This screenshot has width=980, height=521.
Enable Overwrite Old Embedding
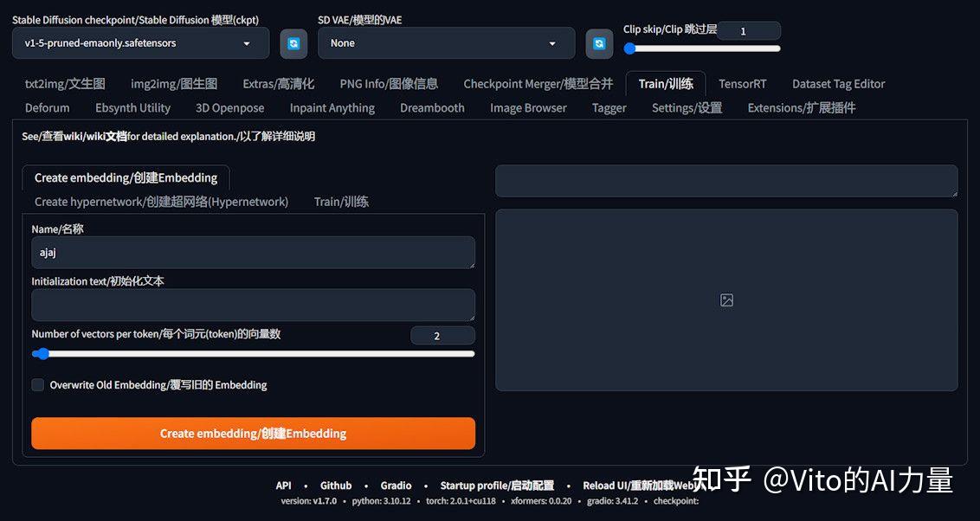[x=36, y=385]
